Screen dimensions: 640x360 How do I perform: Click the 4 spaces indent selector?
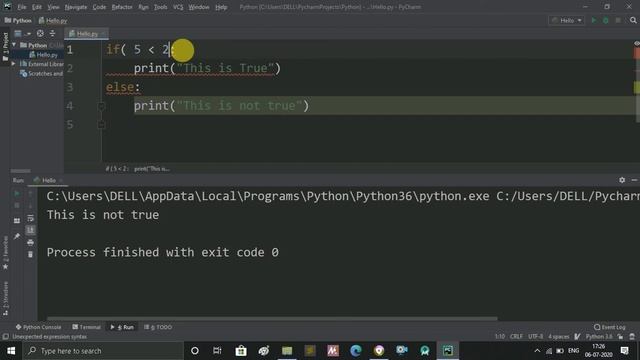click(x=558, y=336)
